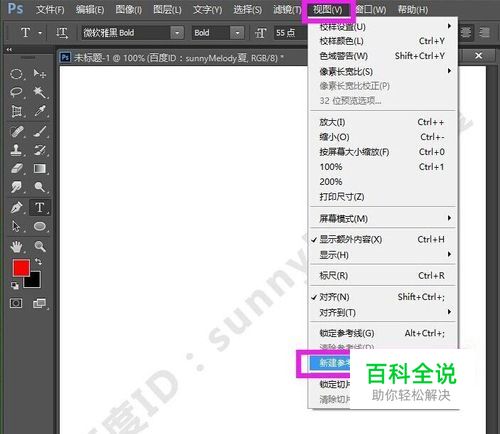Open the 选择(S) menu
The image size is (500, 434).
[247, 10]
